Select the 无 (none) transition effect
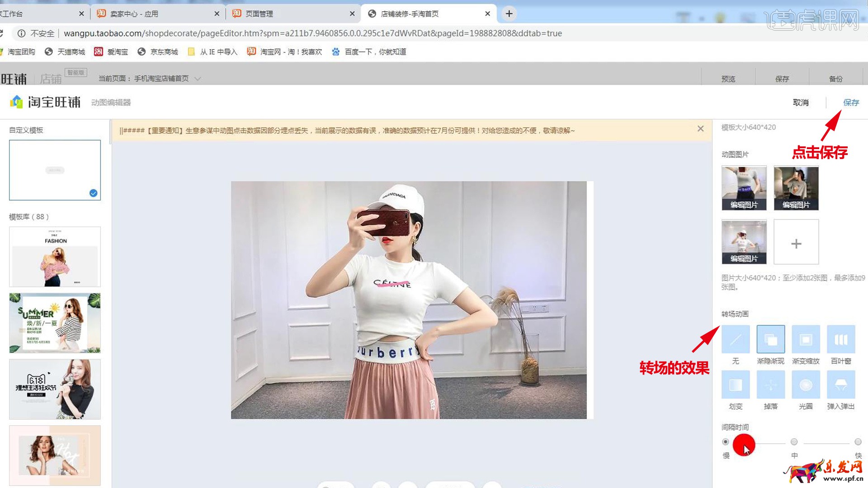Viewport: 868px width, 488px height. pos(736,339)
